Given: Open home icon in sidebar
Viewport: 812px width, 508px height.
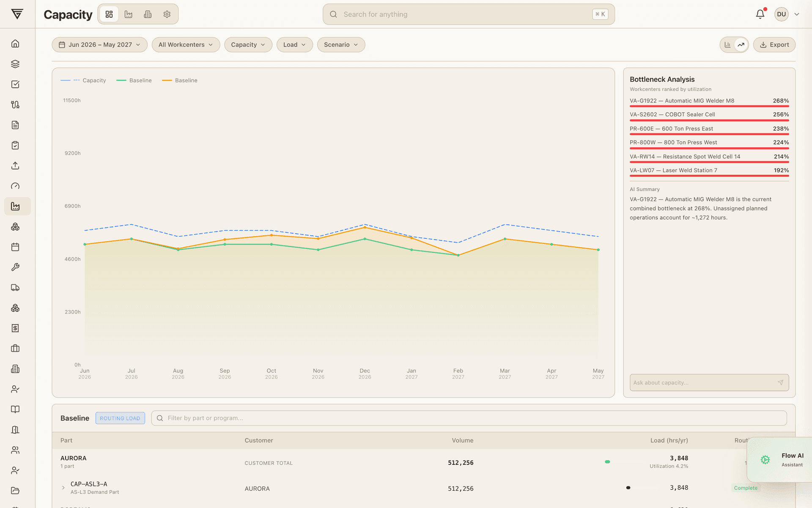Looking at the screenshot, I should click(x=15, y=44).
